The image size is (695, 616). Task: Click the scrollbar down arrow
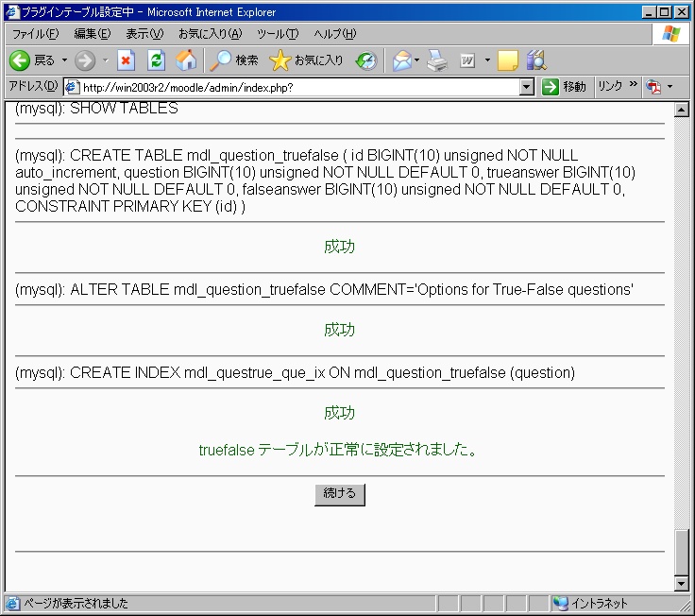(681, 583)
